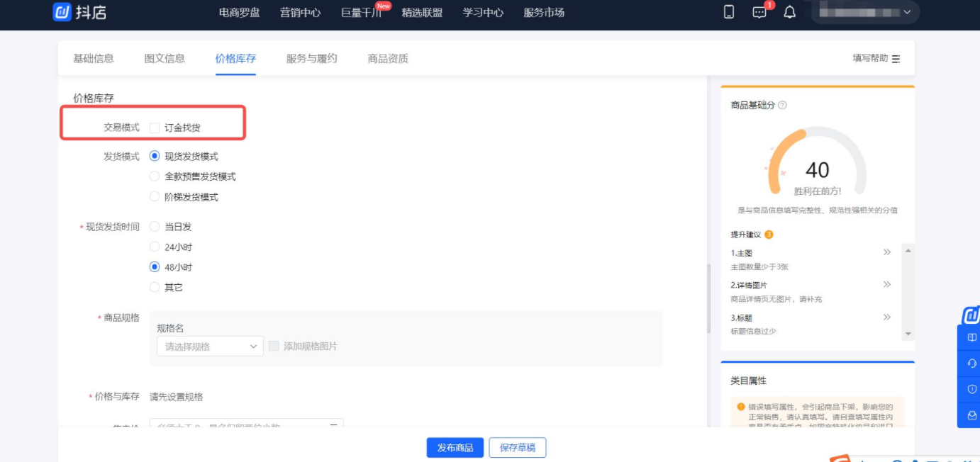Click the 发布商品 button

(x=455, y=448)
